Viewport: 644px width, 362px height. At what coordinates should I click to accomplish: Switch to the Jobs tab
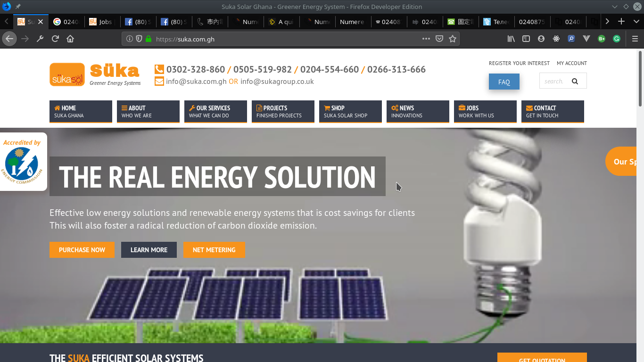(102, 22)
